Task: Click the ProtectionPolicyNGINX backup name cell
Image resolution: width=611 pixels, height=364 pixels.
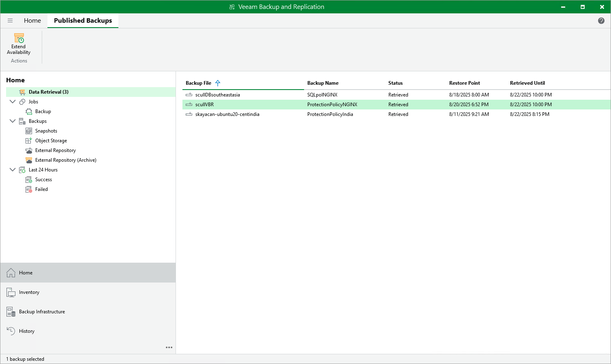Action: (332, 105)
